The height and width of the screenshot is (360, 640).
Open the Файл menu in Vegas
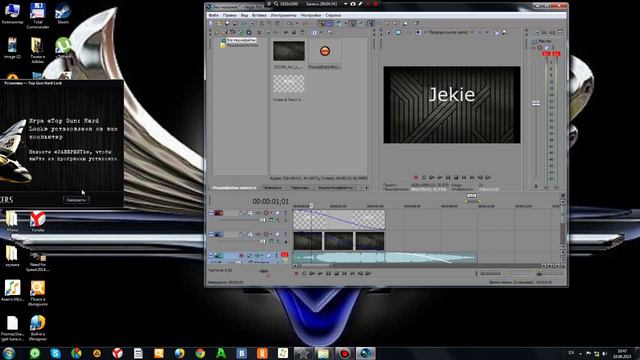pyautogui.click(x=213, y=15)
